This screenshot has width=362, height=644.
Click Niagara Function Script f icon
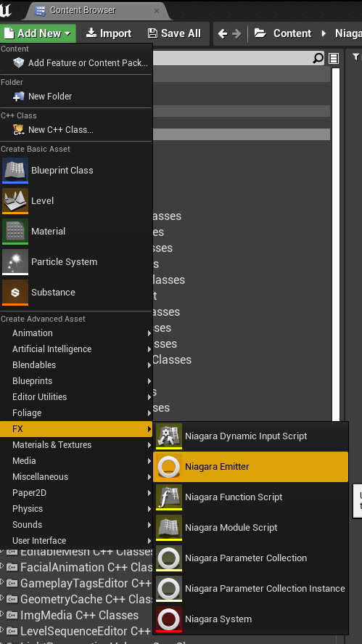tap(169, 497)
